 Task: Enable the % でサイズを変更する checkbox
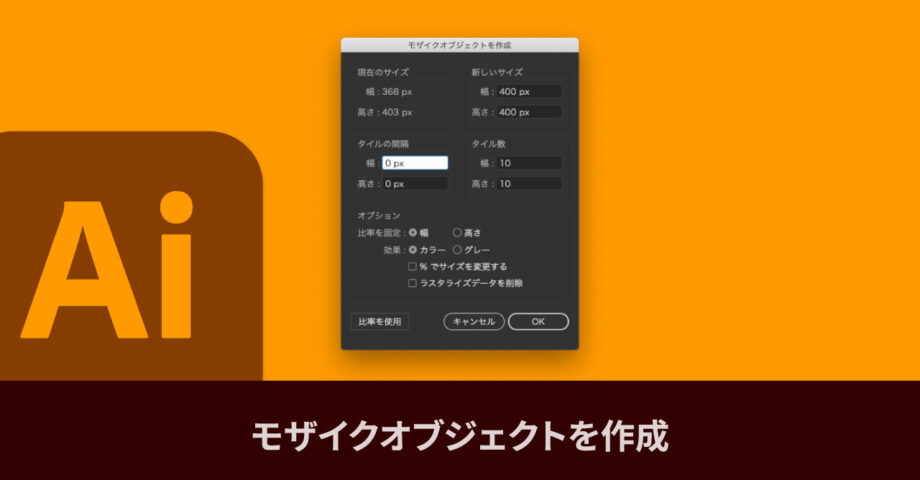tap(412, 266)
